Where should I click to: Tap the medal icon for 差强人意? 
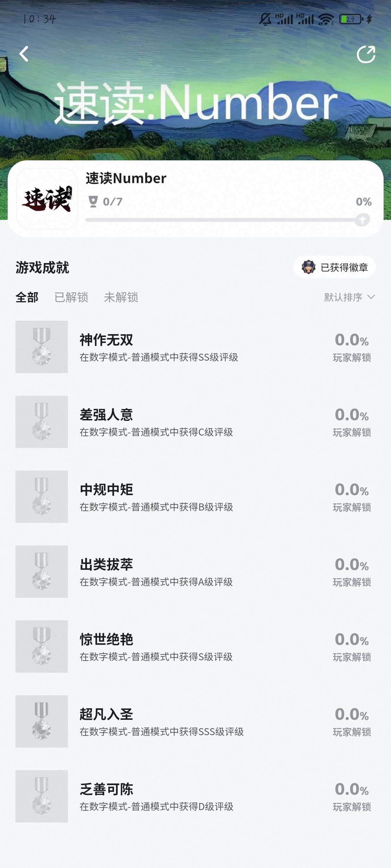click(41, 422)
